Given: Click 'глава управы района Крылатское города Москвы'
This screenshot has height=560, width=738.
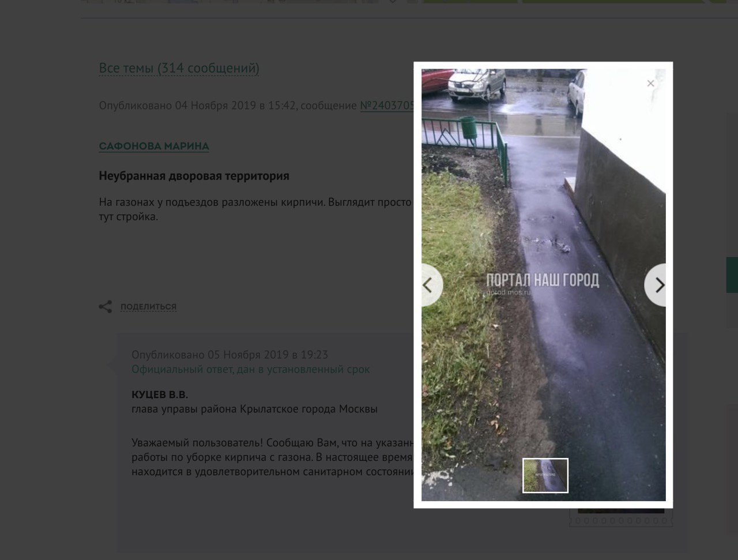Looking at the screenshot, I should point(254,409).
